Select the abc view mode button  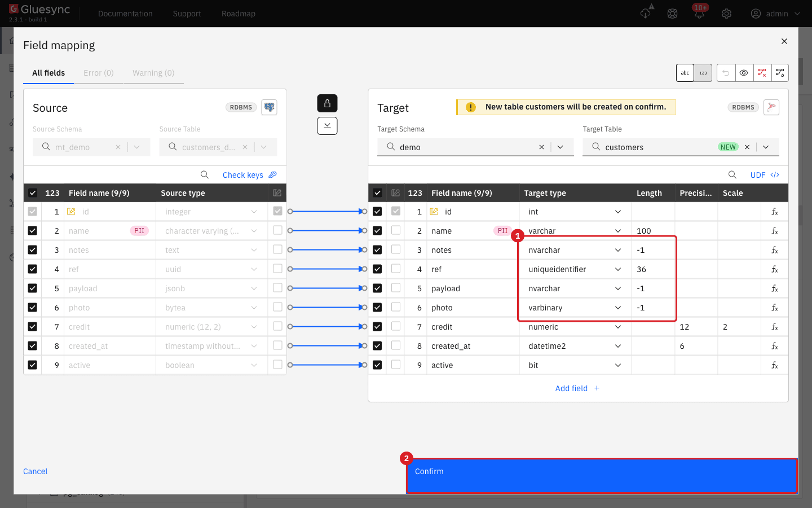coord(685,73)
